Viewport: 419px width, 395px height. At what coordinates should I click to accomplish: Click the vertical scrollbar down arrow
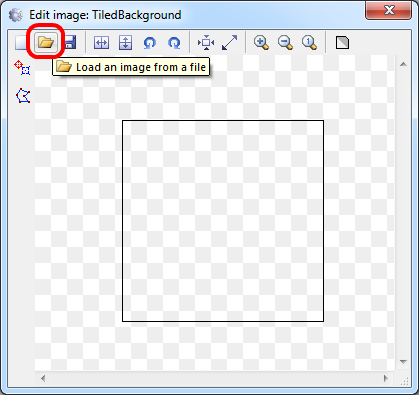coord(403,362)
